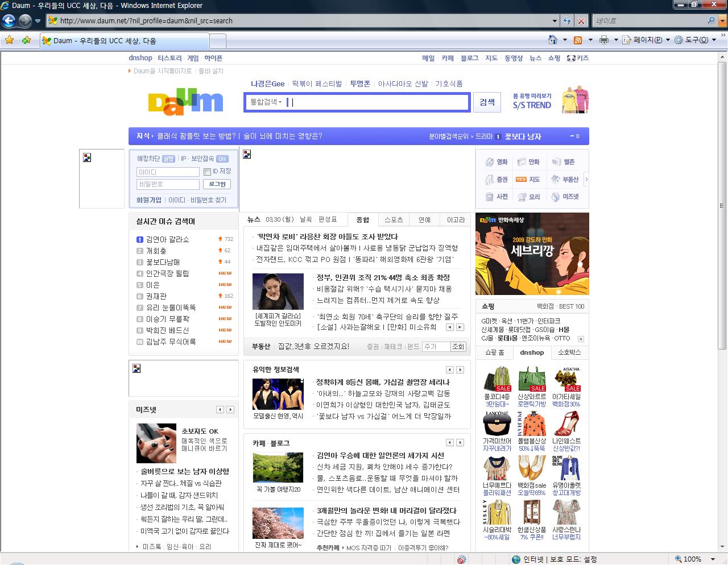Click the browser Forward arrow button

click(25, 21)
